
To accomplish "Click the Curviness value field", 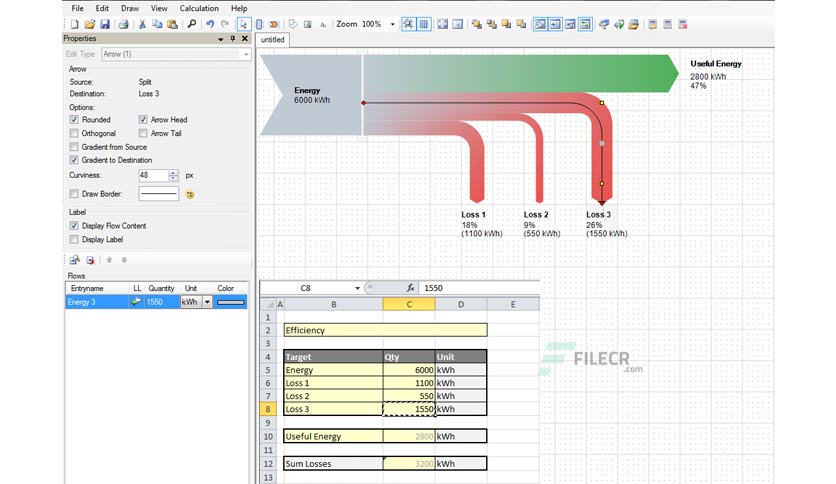I will 154,175.
